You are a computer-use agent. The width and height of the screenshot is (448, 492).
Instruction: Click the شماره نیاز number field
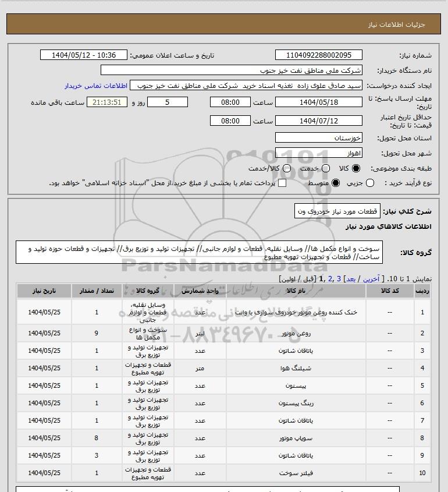[318, 55]
